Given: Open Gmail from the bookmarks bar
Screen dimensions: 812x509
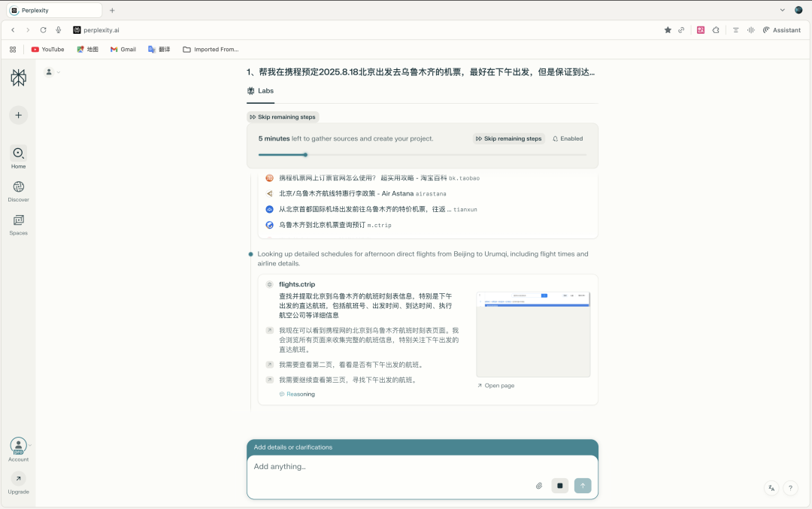Looking at the screenshot, I should (123, 49).
